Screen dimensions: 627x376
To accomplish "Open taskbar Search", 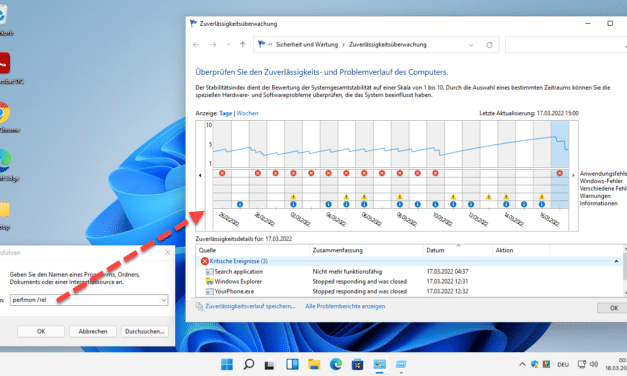I will pyautogui.click(x=248, y=364).
